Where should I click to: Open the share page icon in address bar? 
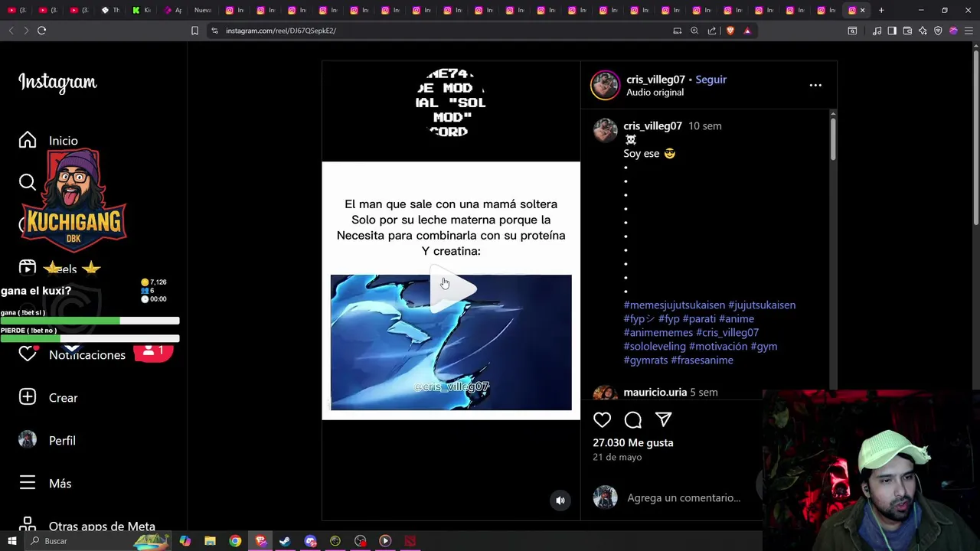(x=712, y=31)
